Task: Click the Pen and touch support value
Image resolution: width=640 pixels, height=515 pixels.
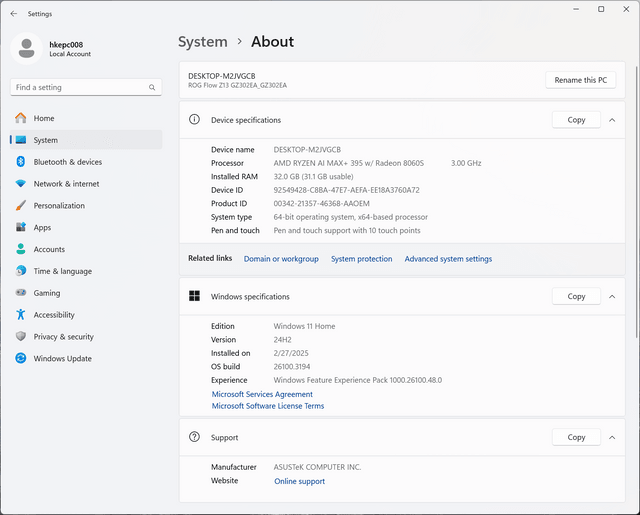Action: click(x=347, y=231)
